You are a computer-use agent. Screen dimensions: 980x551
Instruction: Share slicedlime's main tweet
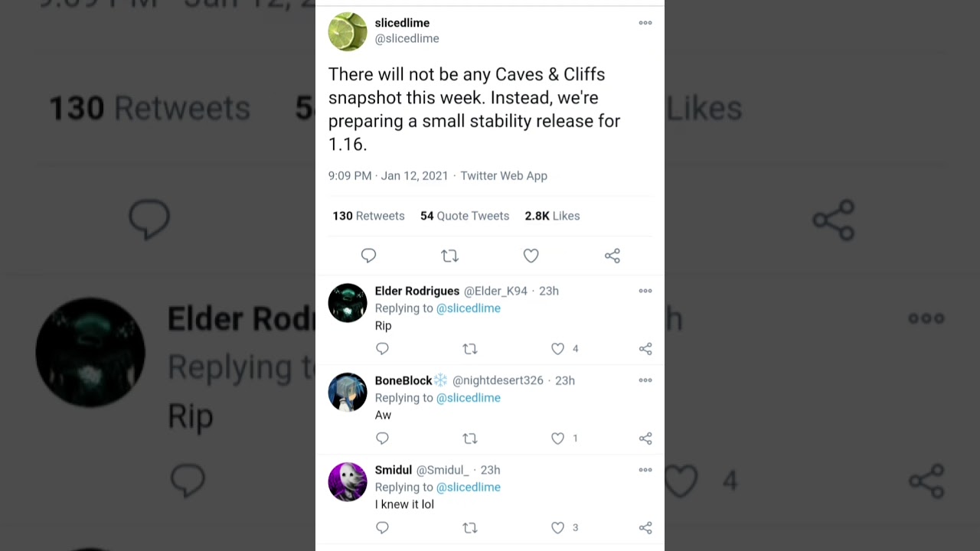click(612, 256)
